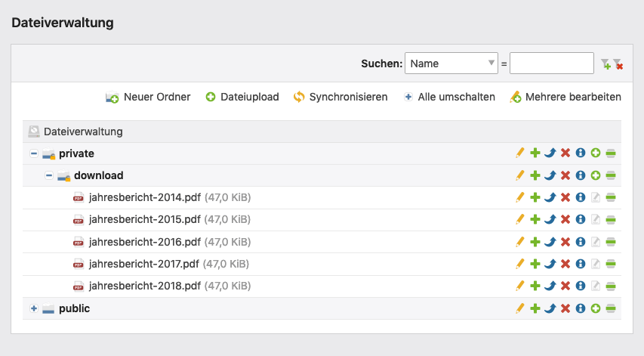Click drag handle of the download folder
Viewport: 644px width, 356px height.
(x=611, y=175)
